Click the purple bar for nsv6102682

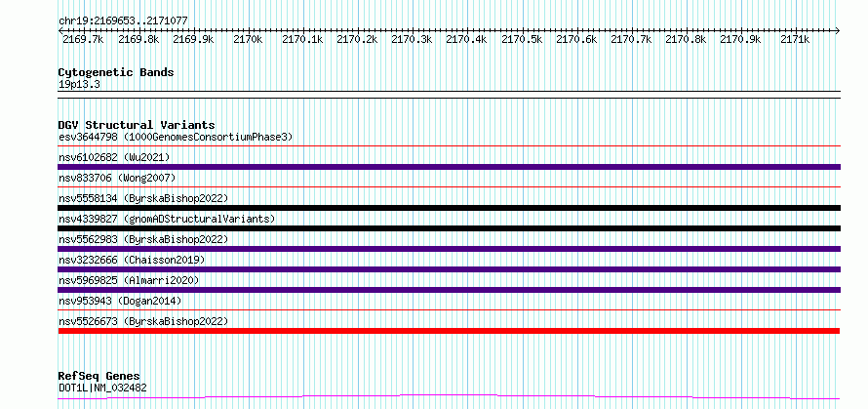(x=449, y=167)
